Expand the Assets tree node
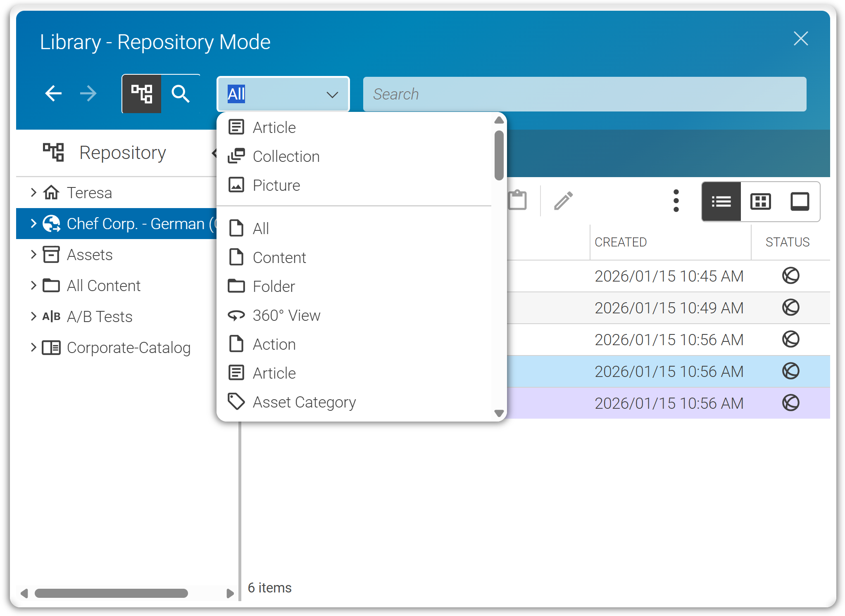 33,255
